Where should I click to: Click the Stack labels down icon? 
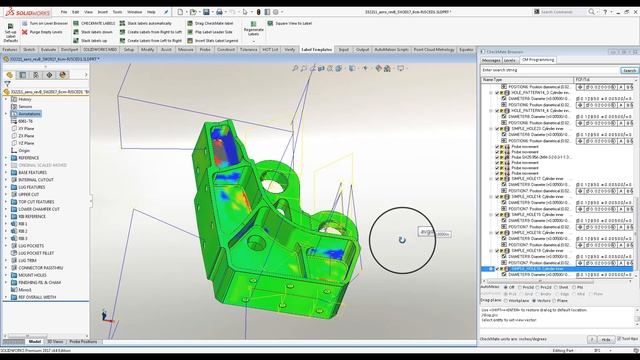[76, 32]
